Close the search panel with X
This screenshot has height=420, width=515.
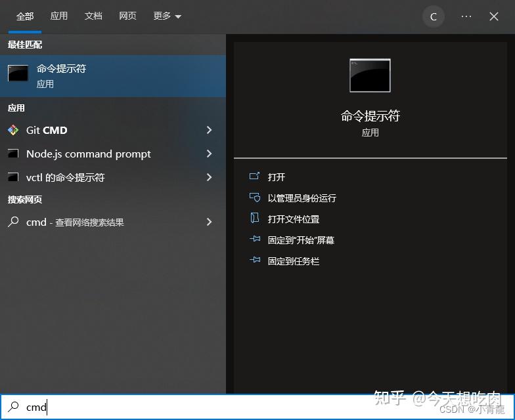(x=494, y=16)
